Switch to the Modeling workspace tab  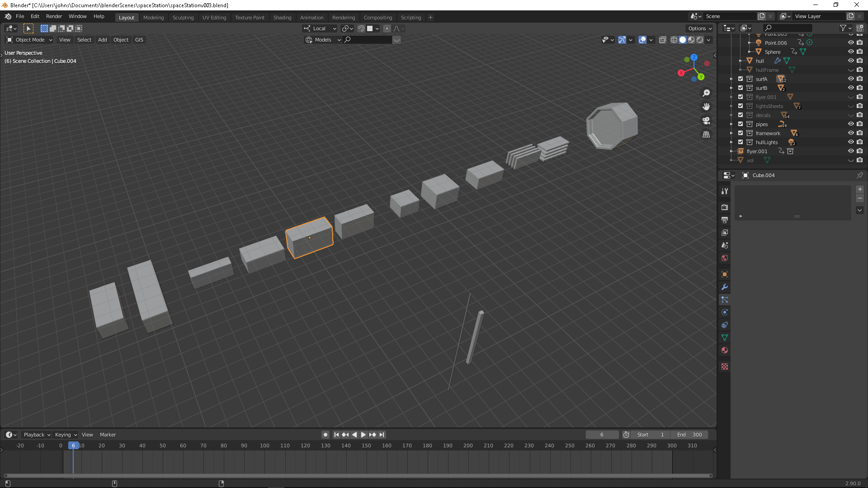coord(153,18)
